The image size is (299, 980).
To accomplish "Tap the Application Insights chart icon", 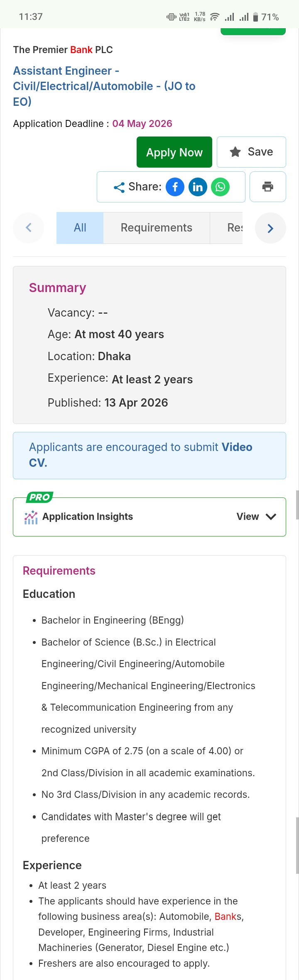I will click(x=31, y=517).
